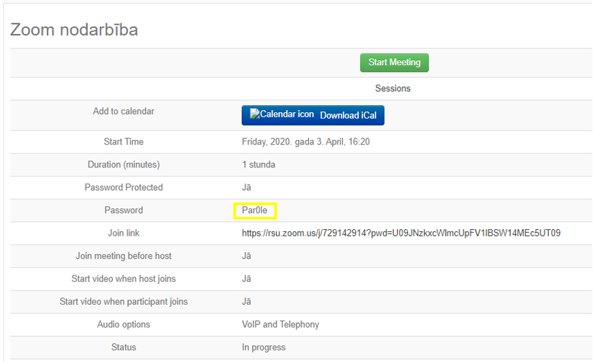Click the Password Protected label
595x364 pixels.
click(124, 188)
